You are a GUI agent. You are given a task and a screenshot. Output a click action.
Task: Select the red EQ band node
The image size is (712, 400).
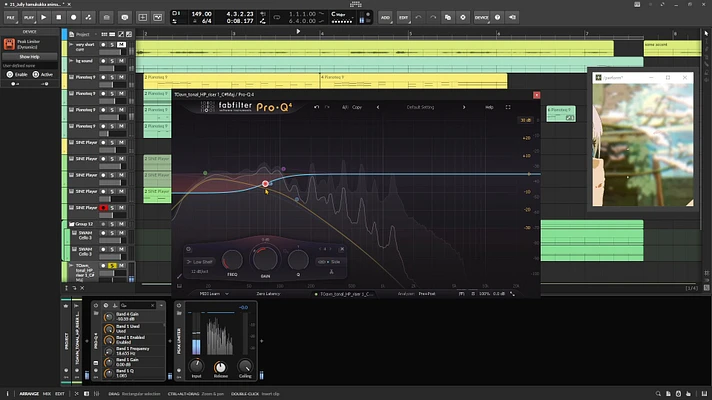click(x=265, y=184)
